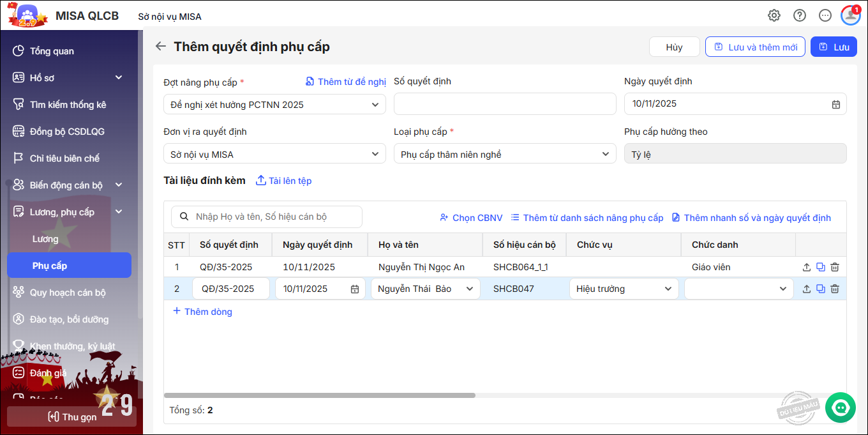This screenshot has width=868, height=435.
Task: Duplicate row 2 using the copy icon
Action: point(821,289)
